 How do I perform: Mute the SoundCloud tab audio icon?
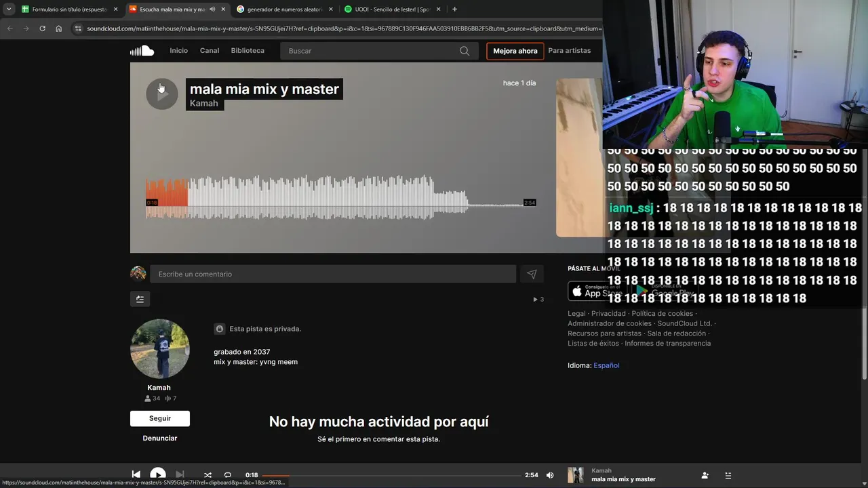(x=212, y=9)
